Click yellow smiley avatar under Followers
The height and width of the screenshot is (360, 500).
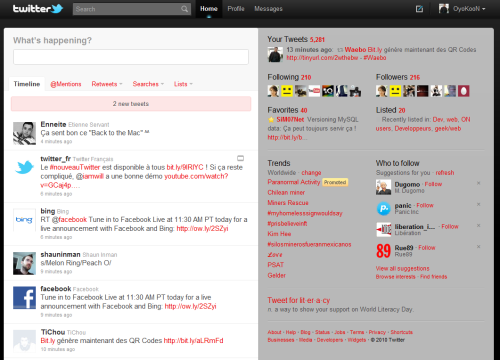tap(395, 91)
